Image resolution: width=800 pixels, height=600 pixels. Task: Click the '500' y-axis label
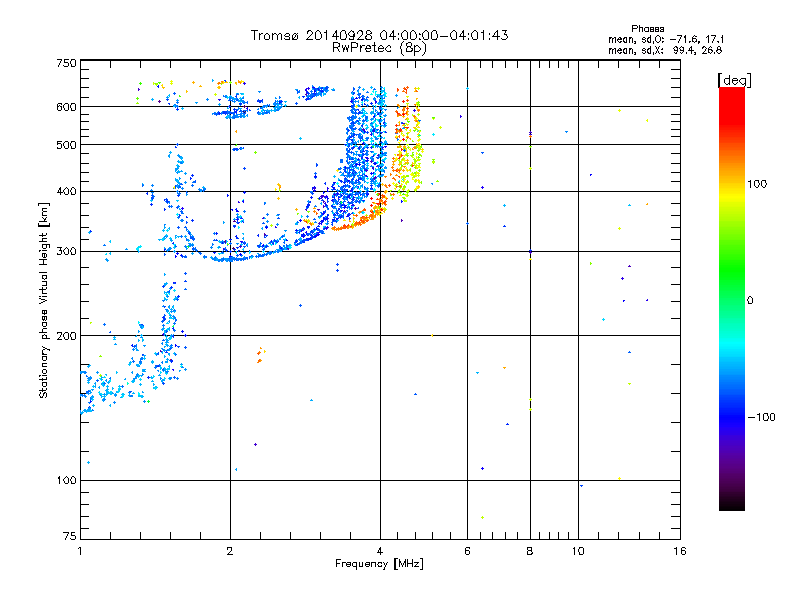pyautogui.click(x=66, y=145)
